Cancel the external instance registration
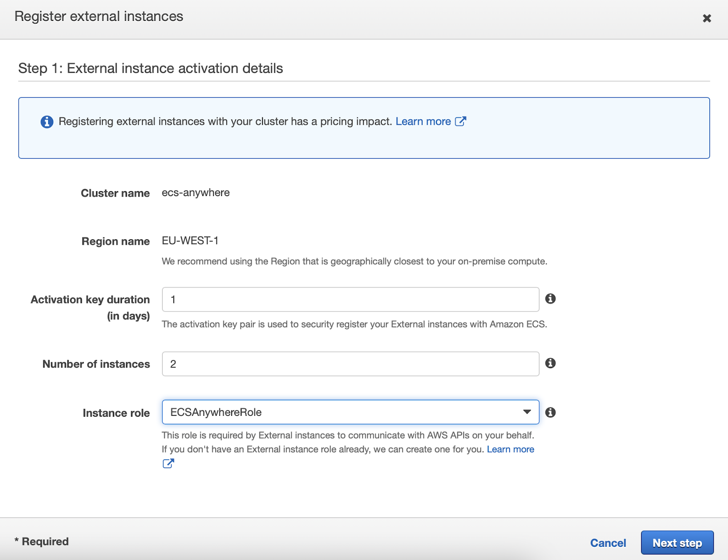Viewport: 728px width, 560px height. pyautogui.click(x=608, y=543)
